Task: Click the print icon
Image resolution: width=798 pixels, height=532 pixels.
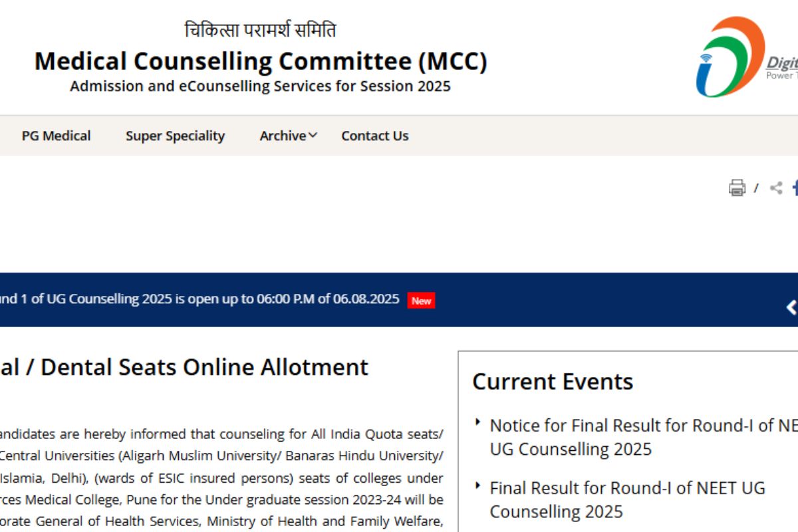Action: click(x=737, y=188)
